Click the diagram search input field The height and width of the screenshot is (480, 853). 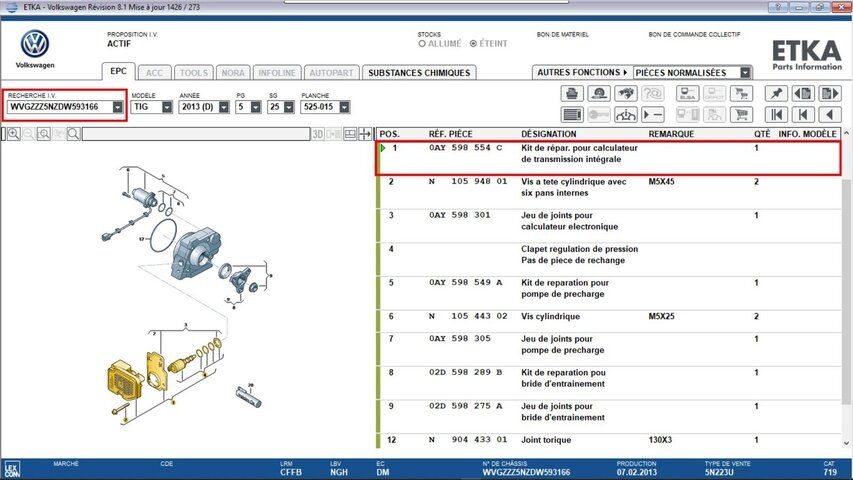(196, 134)
